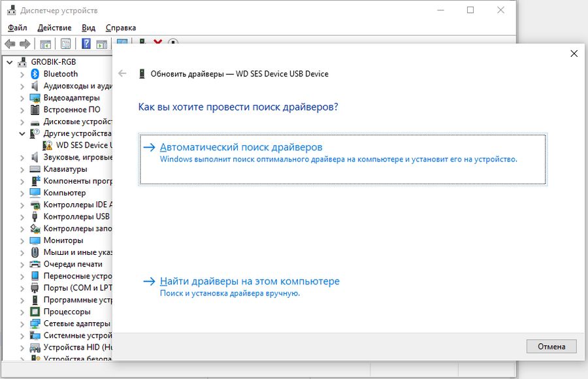Viewport: 588px width, 379px height.
Task: Choose Найти драйверы на этом компьютере
Action: point(250,282)
